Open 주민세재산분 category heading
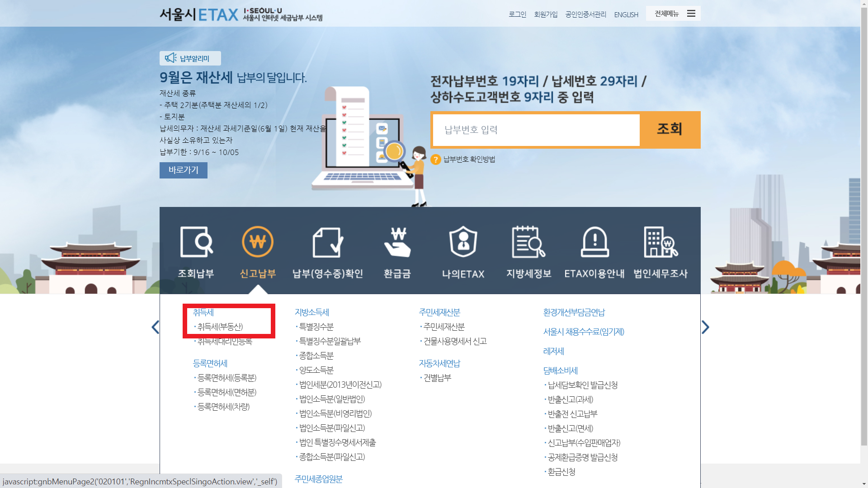This screenshot has height=488, width=868. [x=439, y=312]
